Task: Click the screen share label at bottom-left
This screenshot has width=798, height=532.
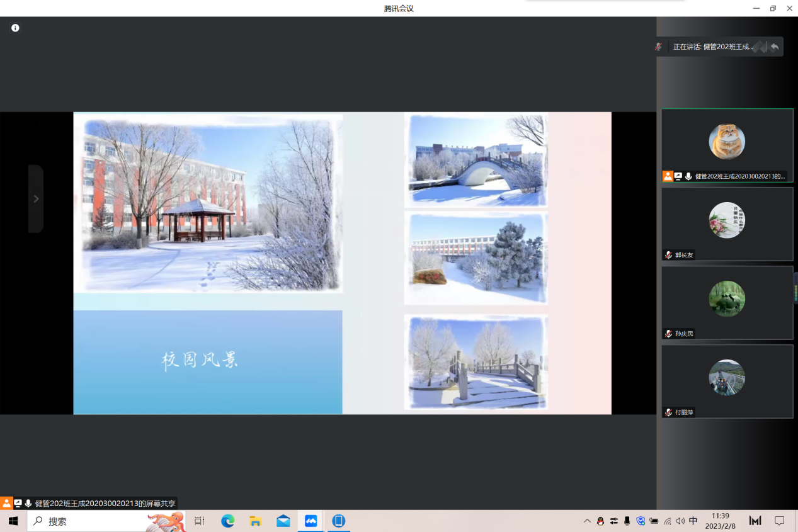Action: click(x=105, y=504)
